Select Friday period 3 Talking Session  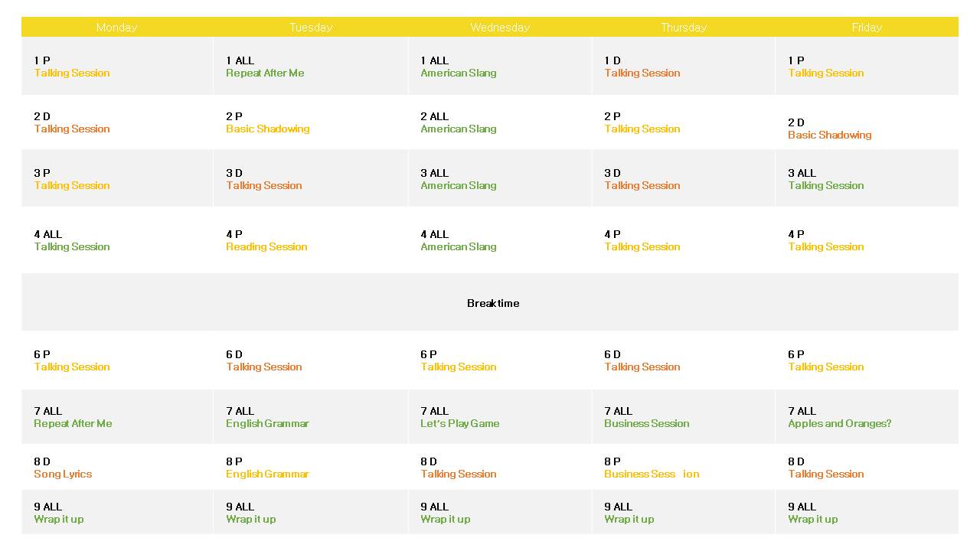point(825,185)
